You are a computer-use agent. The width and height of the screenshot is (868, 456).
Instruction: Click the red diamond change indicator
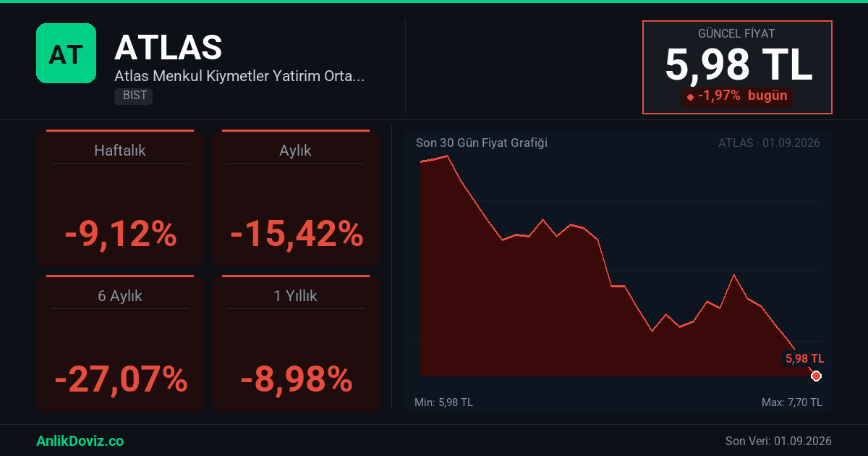690,97
